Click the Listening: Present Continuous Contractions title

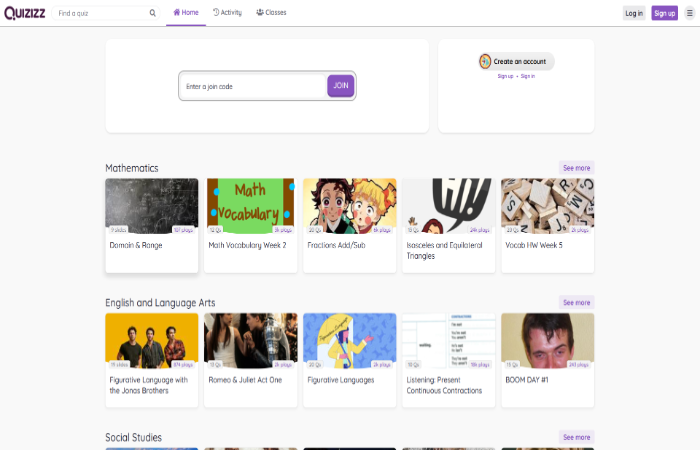point(444,385)
